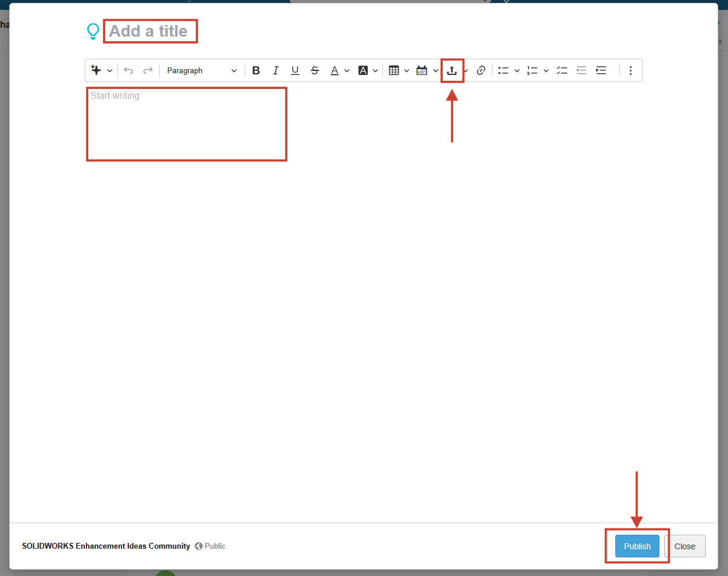The image size is (728, 576).
Task: Toggle Underline formatting
Action: point(295,70)
